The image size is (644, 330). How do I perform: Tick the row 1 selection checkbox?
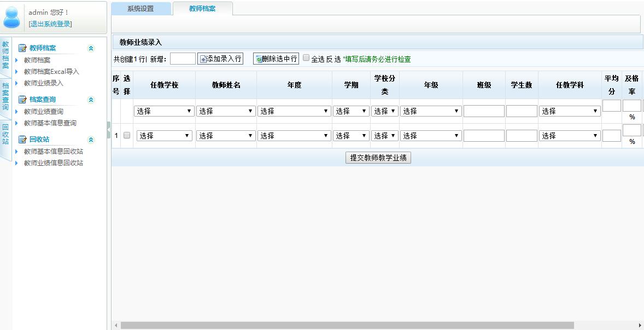click(127, 135)
